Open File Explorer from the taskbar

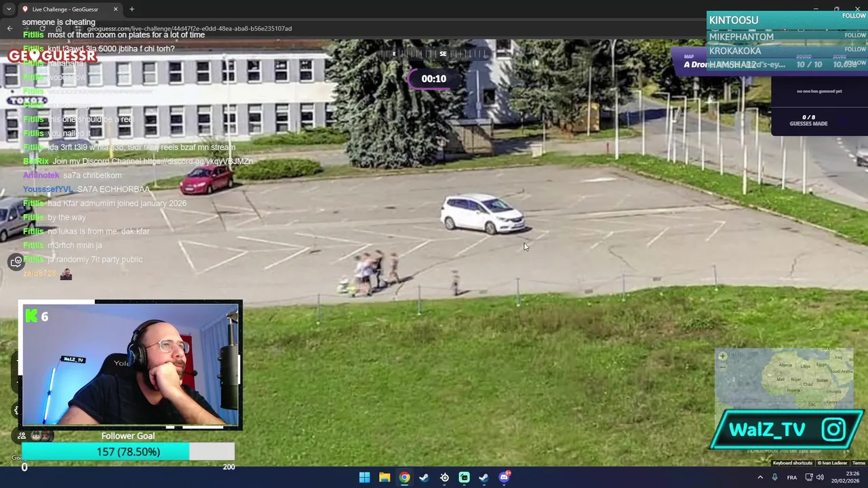click(384, 477)
